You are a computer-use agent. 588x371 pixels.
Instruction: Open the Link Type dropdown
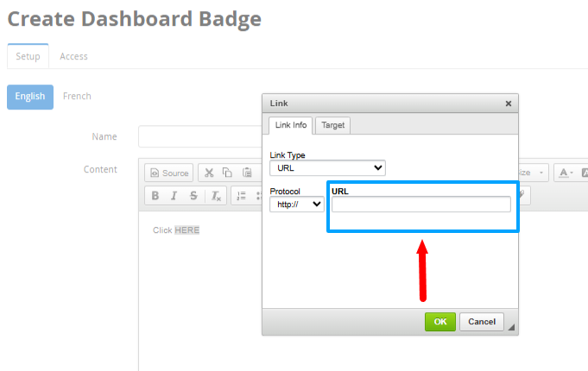point(327,167)
